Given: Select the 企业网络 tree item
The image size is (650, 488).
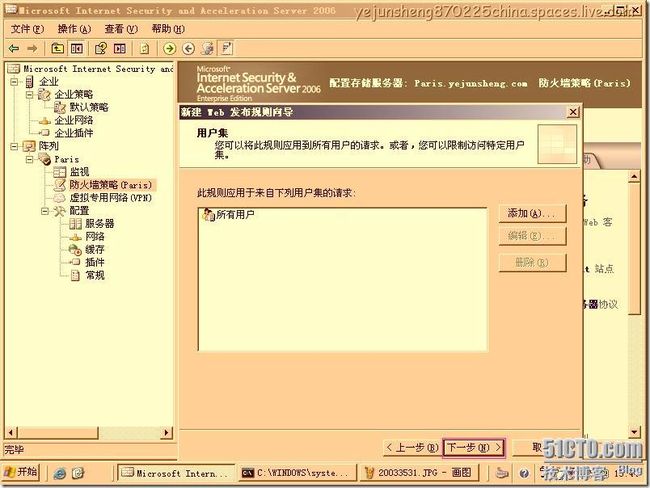Looking at the screenshot, I should click(x=74, y=120).
